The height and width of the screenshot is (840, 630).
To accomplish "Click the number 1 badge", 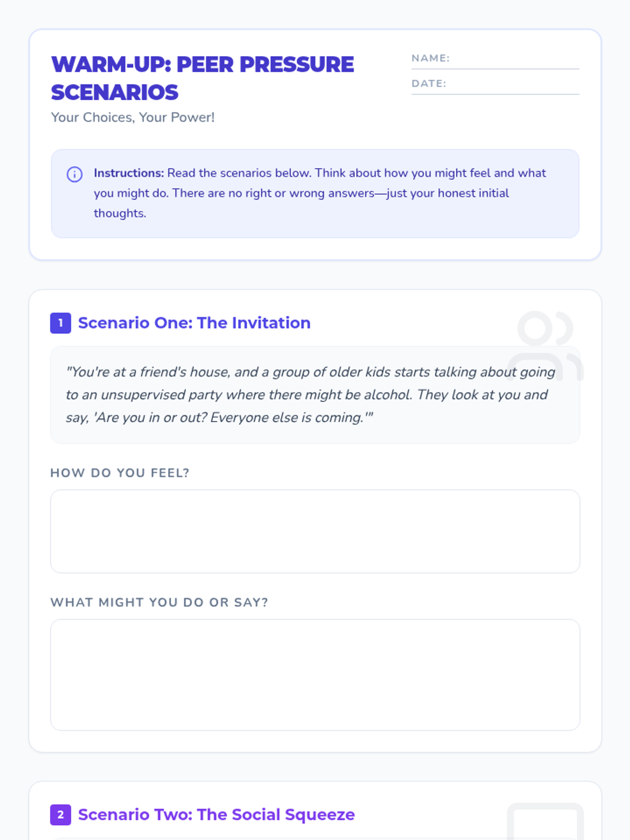I will 61,323.
